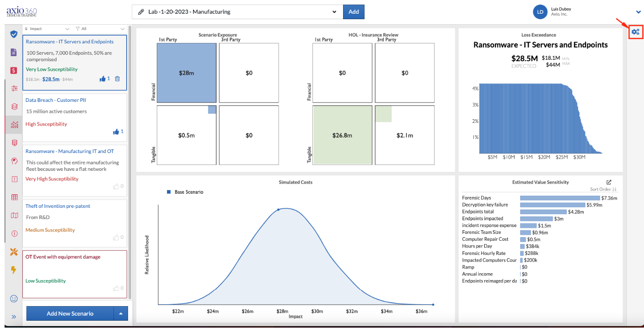Open the map icon in the sidebar
The width and height of the screenshot is (644, 328).
pyautogui.click(x=14, y=216)
